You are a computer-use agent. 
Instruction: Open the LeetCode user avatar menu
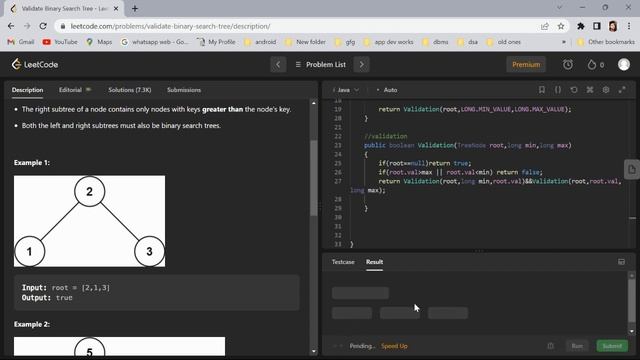[624, 64]
